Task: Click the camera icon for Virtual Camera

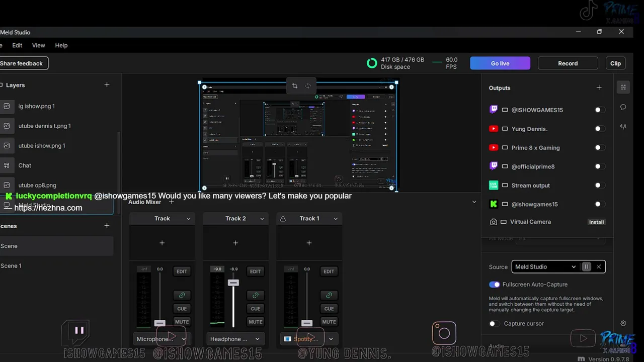Action: click(x=494, y=222)
